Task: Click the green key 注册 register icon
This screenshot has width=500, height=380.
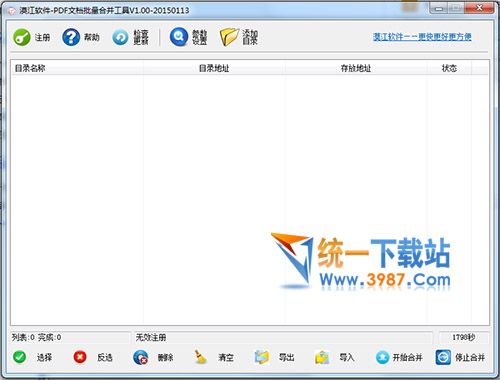Action: click(x=22, y=37)
